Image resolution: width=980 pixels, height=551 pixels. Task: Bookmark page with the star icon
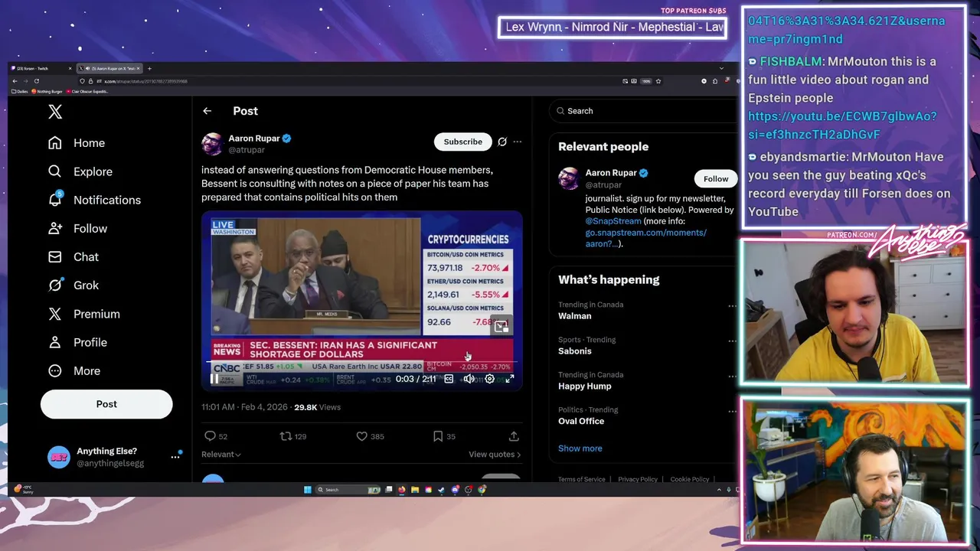click(x=658, y=81)
